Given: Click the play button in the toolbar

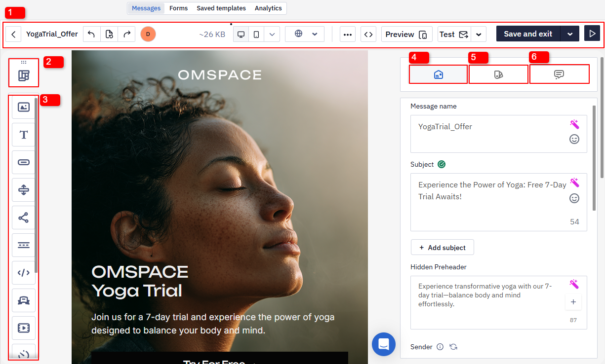Looking at the screenshot, I should pos(592,34).
